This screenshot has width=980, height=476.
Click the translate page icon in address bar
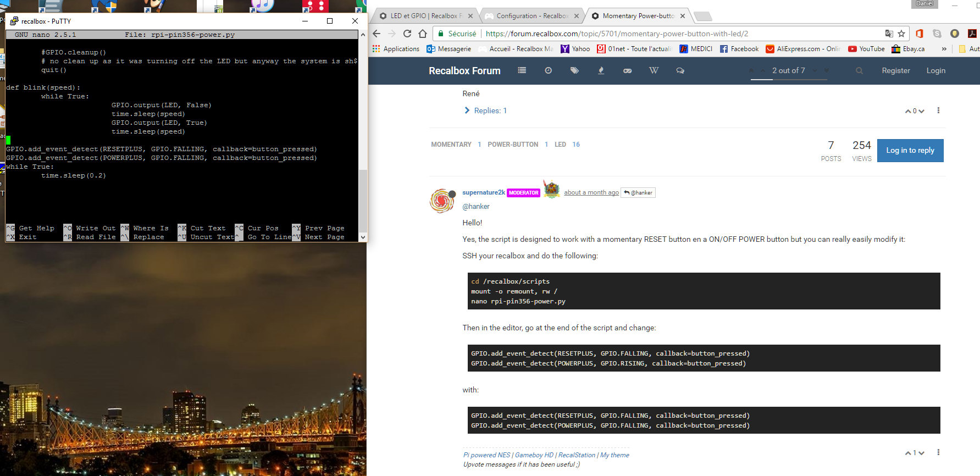[x=889, y=34]
